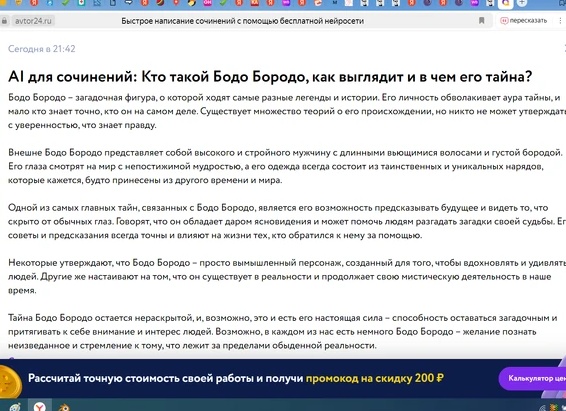Click the page title in the address bar
Viewport: 566px width, 411px height.
click(x=242, y=21)
